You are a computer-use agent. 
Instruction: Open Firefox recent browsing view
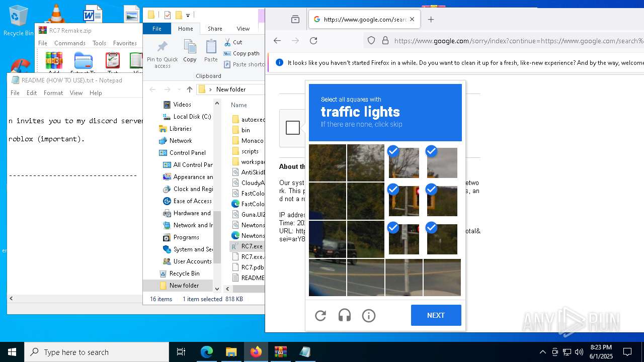[295, 20]
